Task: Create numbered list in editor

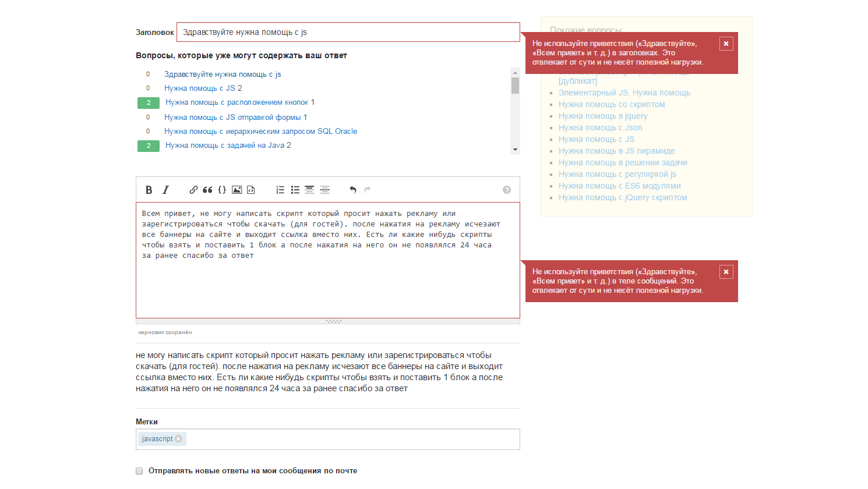Action: pyautogui.click(x=280, y=190)
